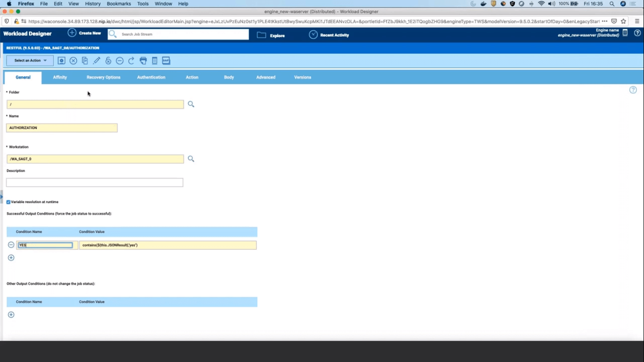Switch to the Recovery Options tab

click(x=103, y=77)
